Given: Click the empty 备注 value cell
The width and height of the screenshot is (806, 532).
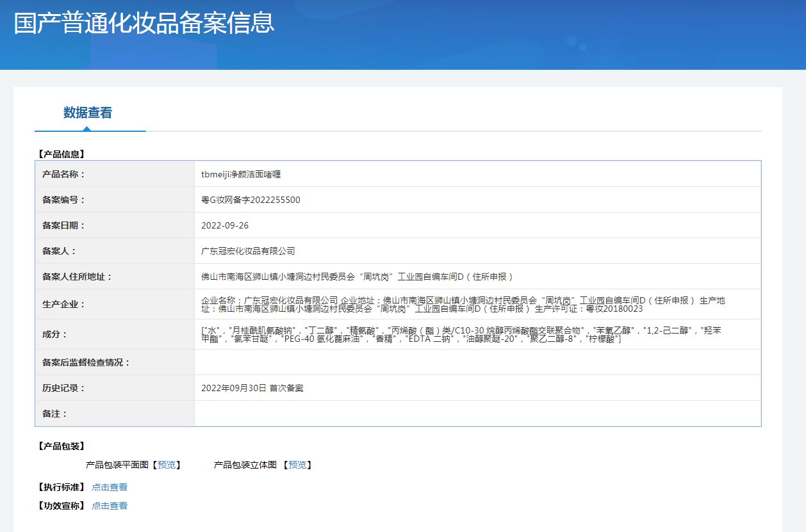Looking at the screenshot, I should click(x=477, y=414).
